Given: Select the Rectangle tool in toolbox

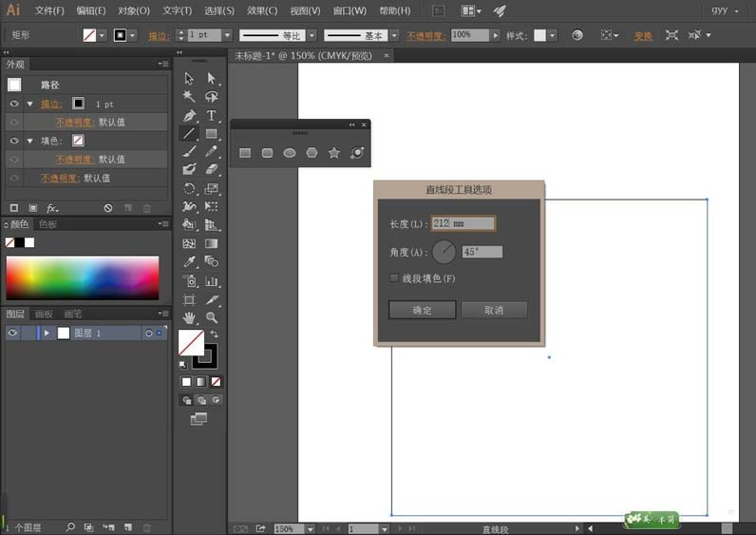Looking at the screenshot, I should pos(211,134).
